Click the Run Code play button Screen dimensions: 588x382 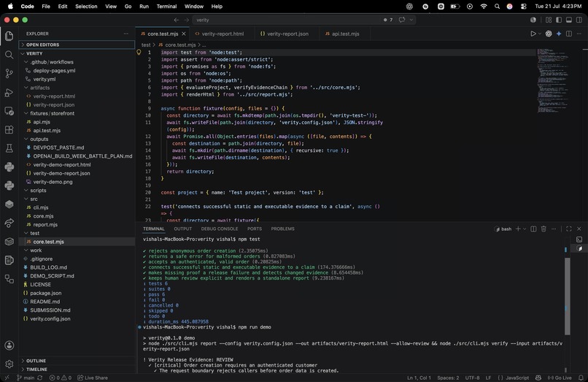533,34
